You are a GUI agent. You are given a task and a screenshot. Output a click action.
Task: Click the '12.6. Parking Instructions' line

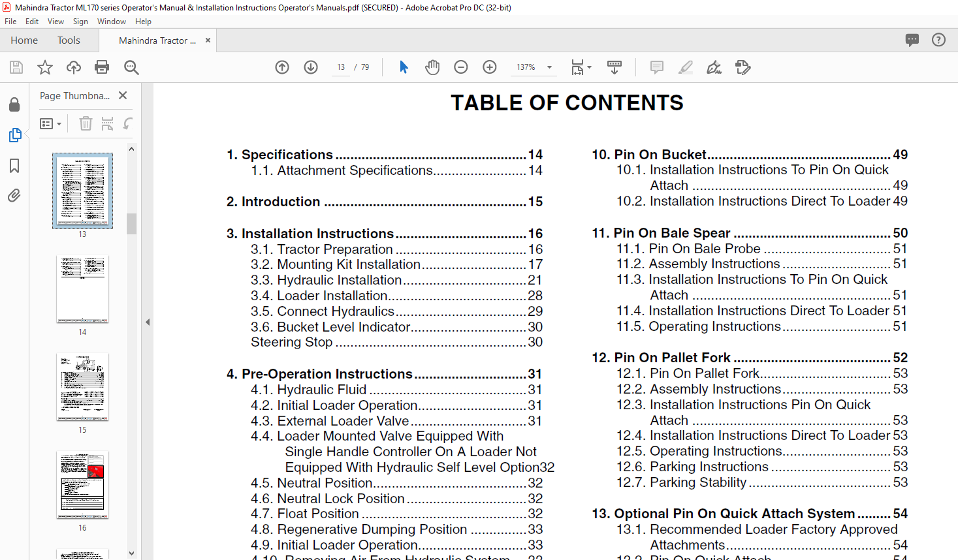click(x=762, y=467)
